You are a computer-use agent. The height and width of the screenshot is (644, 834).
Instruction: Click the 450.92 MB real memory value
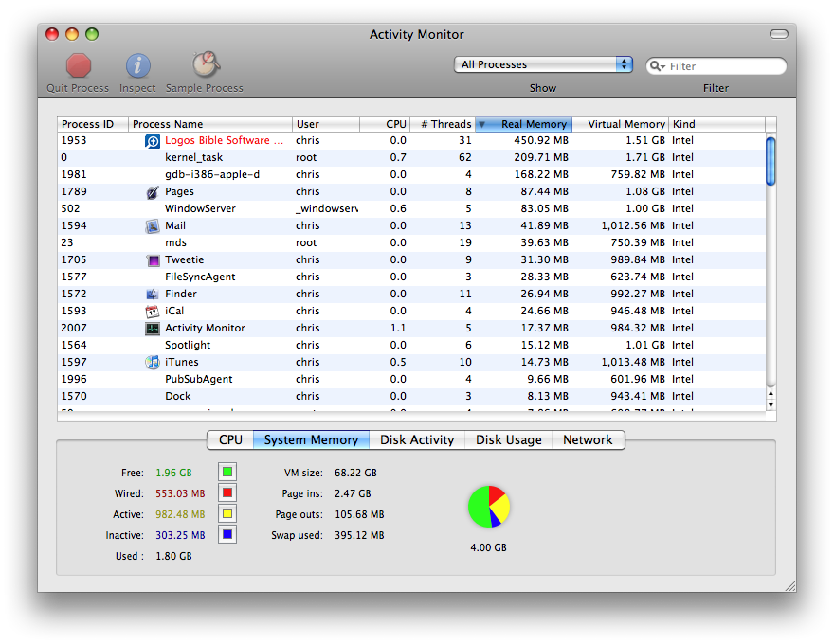(541, 141)
